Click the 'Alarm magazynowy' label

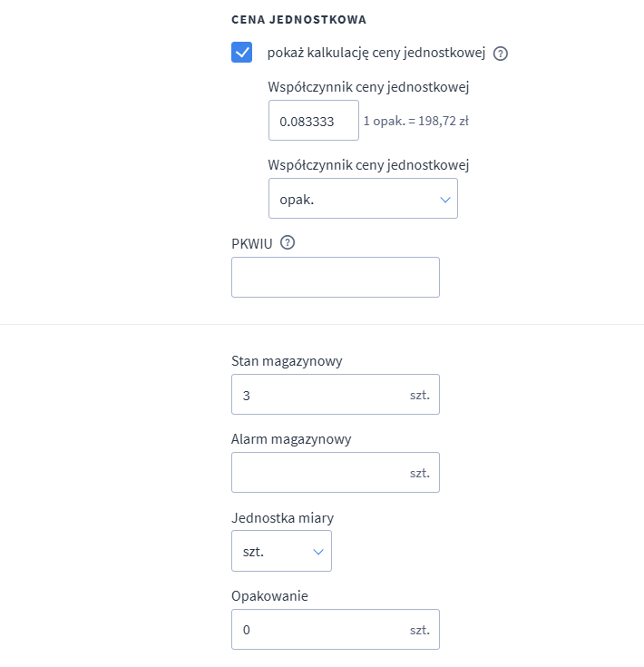point(291,439)
